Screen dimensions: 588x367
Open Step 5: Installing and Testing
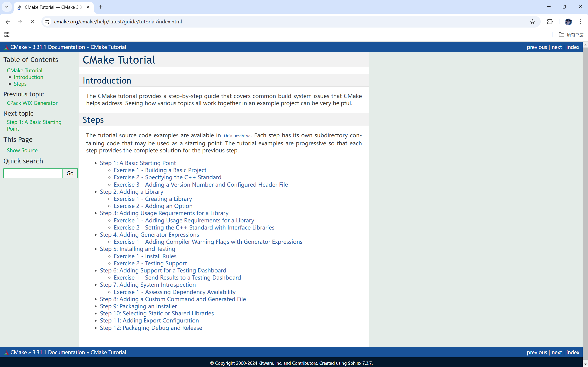point(138,249)
